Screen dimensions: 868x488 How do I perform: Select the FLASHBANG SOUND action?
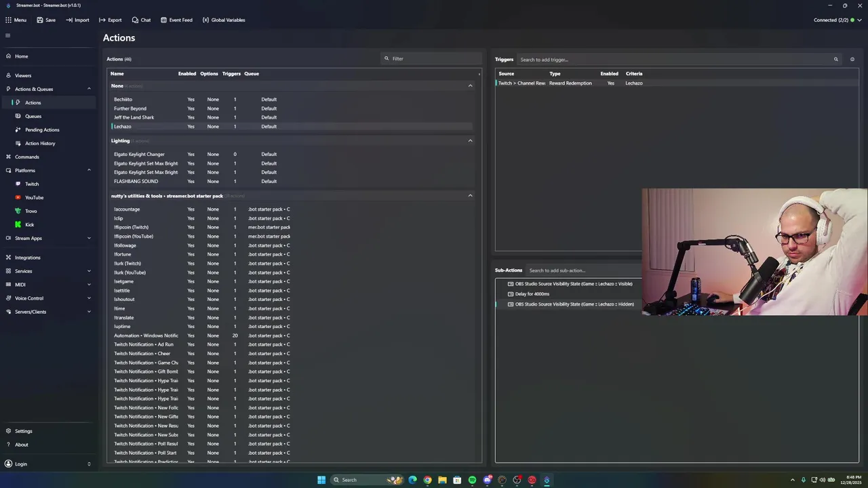292,182
